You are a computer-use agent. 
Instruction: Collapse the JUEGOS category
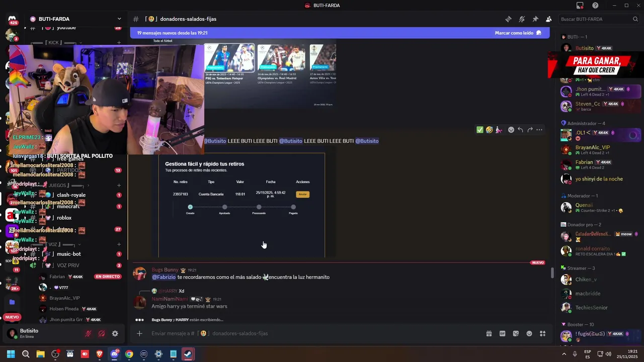60,185
